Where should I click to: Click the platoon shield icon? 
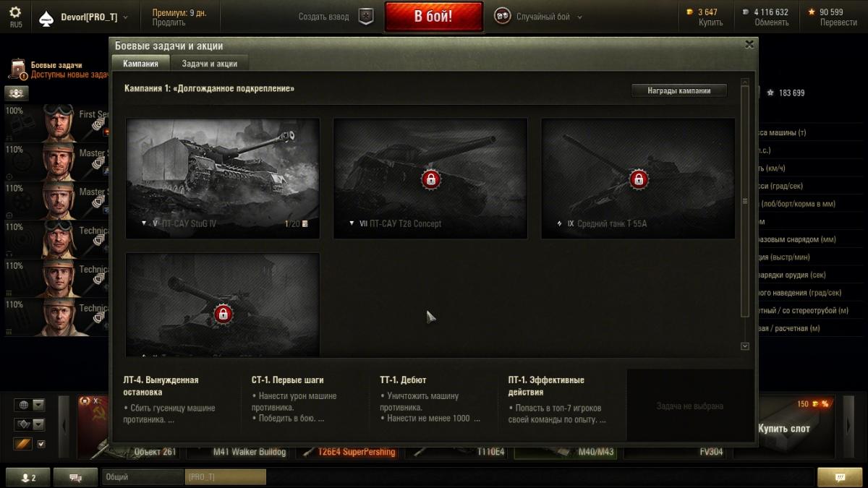point(367,17)
